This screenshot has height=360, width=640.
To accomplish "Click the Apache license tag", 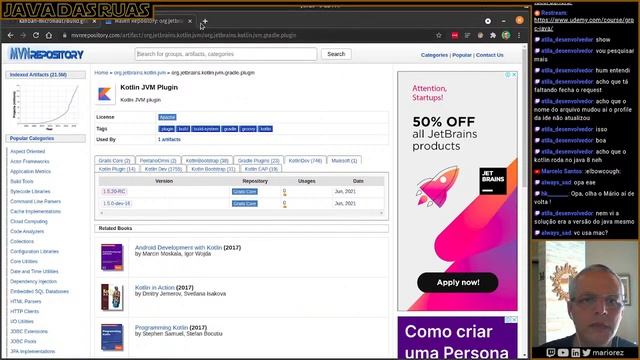I will click(x=167, y=117).
